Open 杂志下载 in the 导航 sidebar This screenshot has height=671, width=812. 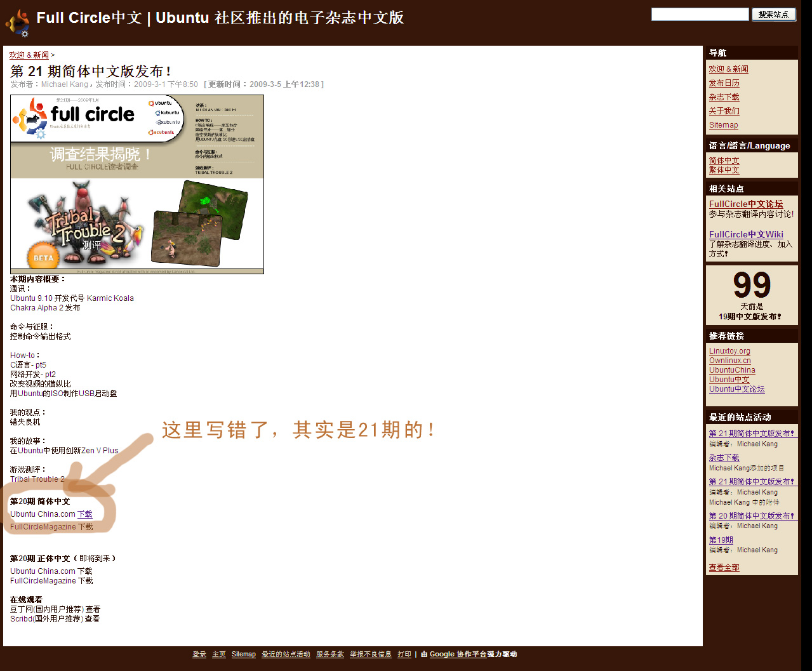coord(724,97)
